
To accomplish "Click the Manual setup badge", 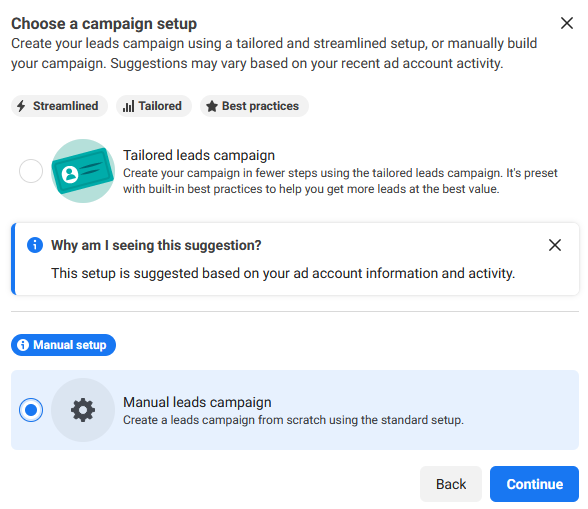I will 63,345.
